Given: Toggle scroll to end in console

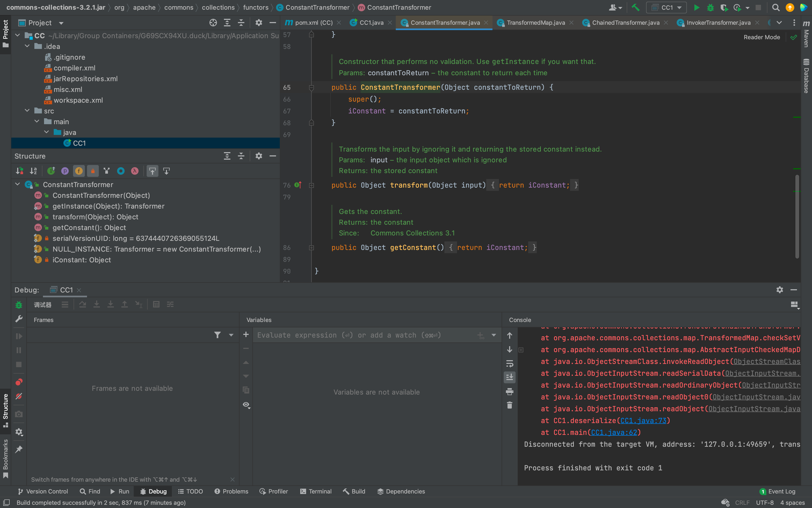Looking at the screenshot, I should 509,377.
